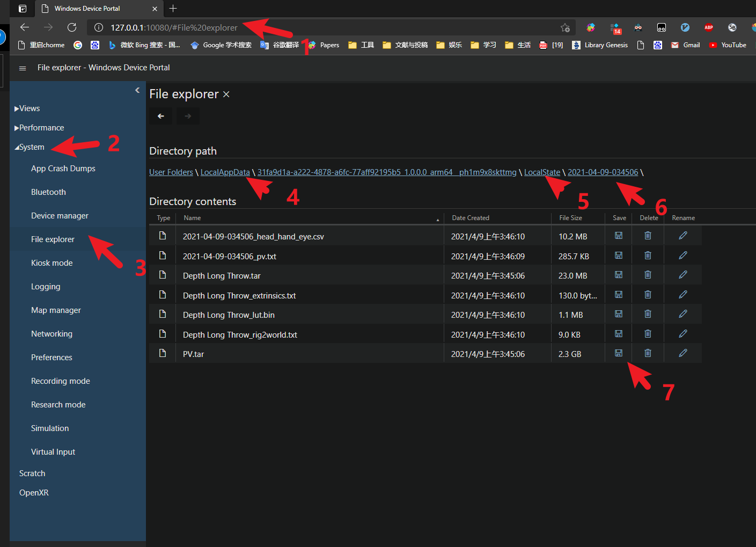This screenshot has height=547, width=756.
Task: Save Depth Long Throw_lut.bin file
Action: (618, 314)
